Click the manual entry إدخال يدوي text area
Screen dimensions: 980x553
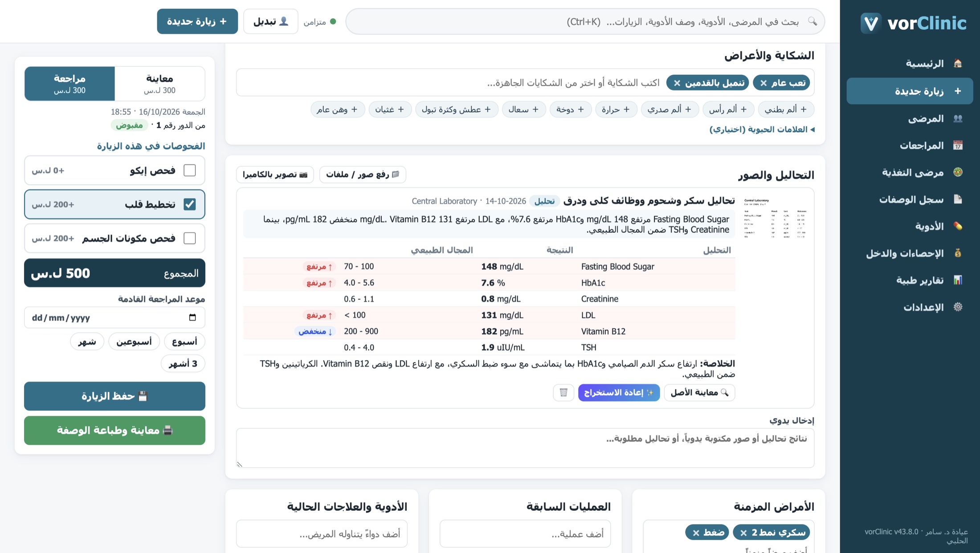click(x=525, y=448)
